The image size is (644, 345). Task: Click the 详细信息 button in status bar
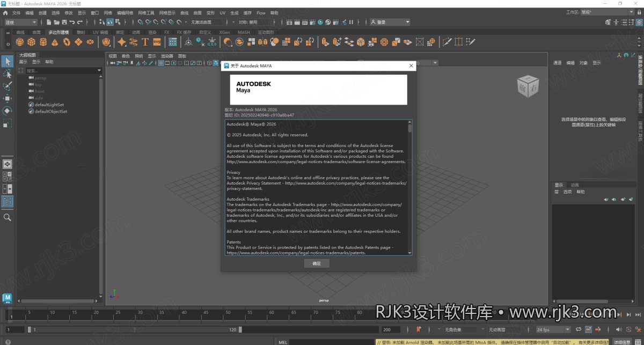pyautogui.click(x=622, y=342)
